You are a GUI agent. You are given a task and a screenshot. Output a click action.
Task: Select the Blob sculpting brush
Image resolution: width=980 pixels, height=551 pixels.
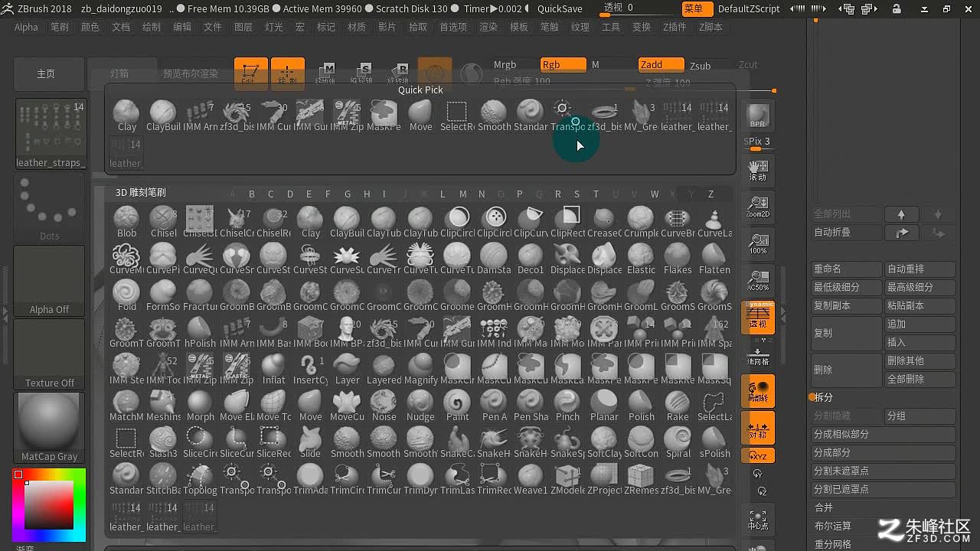point(126,222)
